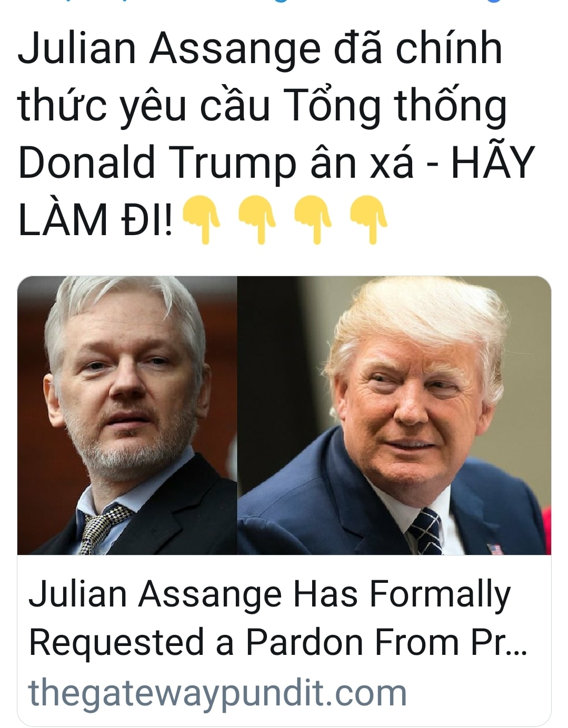Viewport: 568px width, 728px height.
Task: Click 'Donald Trump' in the tweet text
Action: [157, 162]
